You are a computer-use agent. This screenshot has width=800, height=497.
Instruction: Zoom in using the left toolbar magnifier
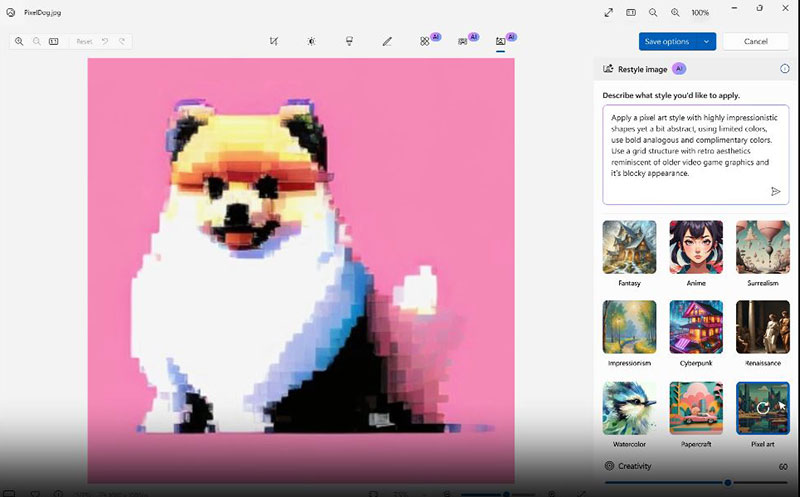(x=19, y=41)
